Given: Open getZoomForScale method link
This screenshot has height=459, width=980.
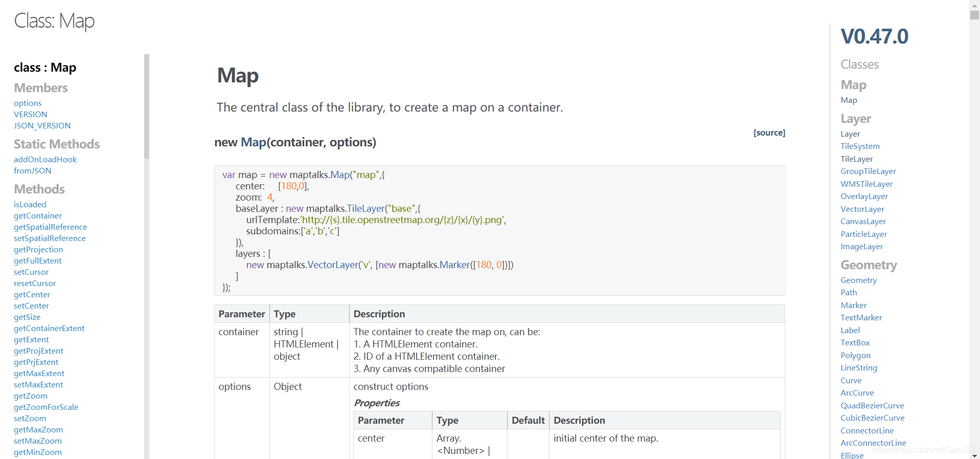Looking at the screenshot, I should pos(46,407).
